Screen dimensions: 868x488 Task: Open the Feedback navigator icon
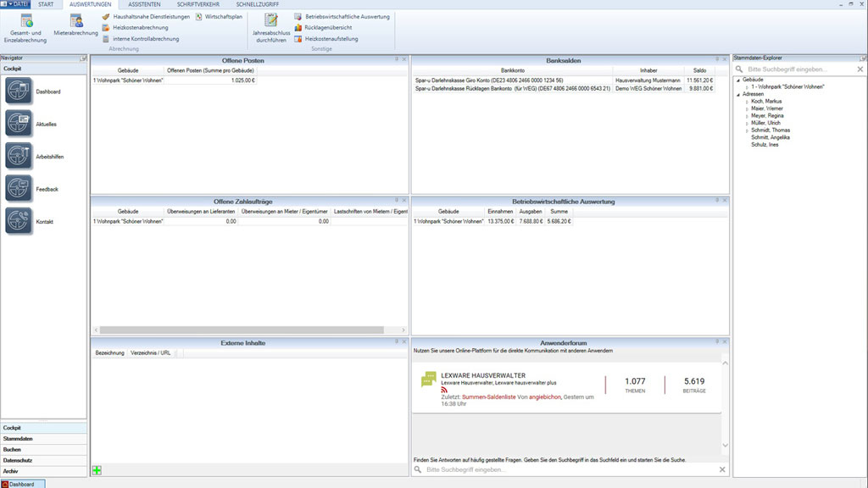pos(19,189)
